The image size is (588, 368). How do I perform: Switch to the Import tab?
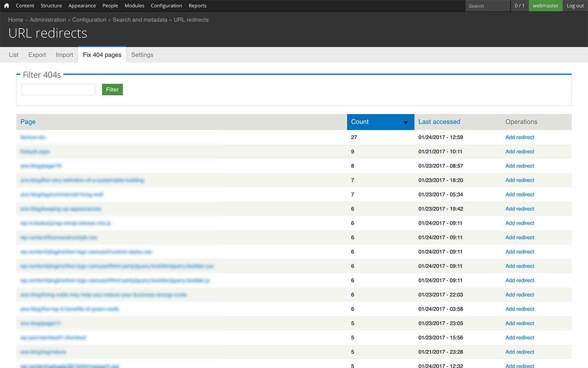[x=64, y=55]
